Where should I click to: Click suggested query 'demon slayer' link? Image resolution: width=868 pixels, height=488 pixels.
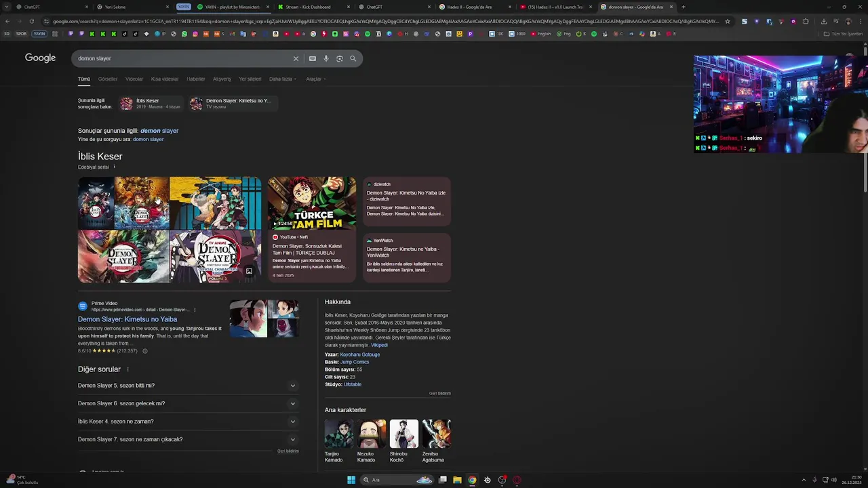click(149, 140)
